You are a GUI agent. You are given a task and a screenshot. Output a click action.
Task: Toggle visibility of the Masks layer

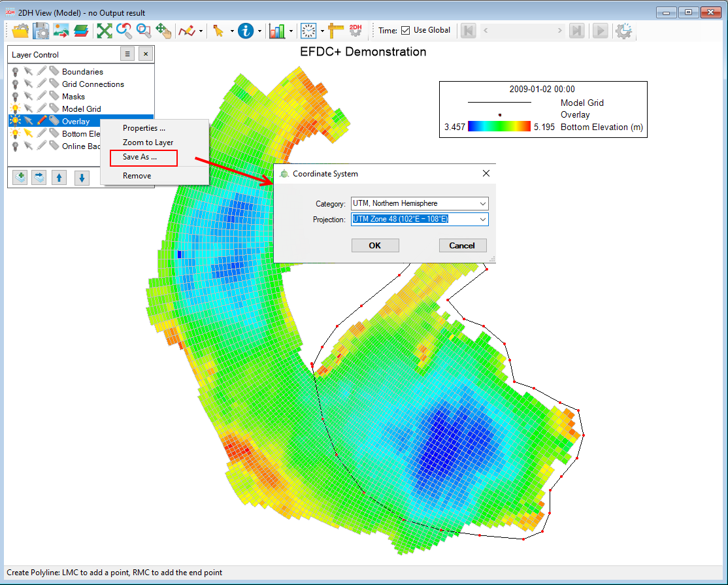[14, 96]
